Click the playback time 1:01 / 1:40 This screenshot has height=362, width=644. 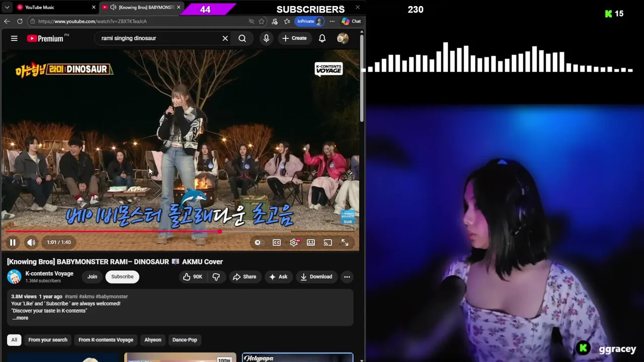tap(59, 242)
